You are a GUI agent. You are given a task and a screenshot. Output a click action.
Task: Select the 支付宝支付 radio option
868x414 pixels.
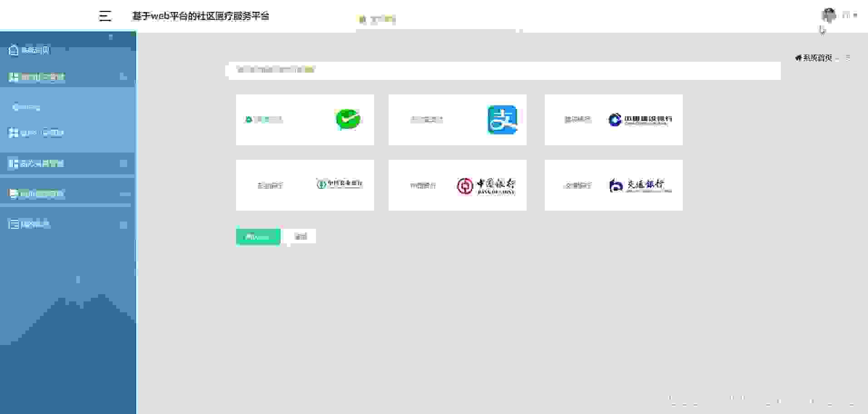(426, 120)
